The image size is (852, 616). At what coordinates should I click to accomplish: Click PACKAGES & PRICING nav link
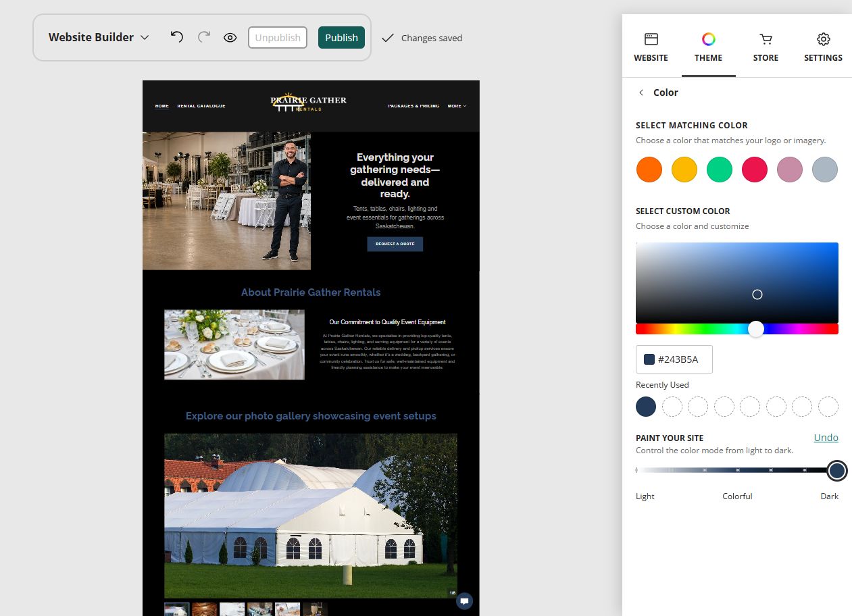[414, 106]
